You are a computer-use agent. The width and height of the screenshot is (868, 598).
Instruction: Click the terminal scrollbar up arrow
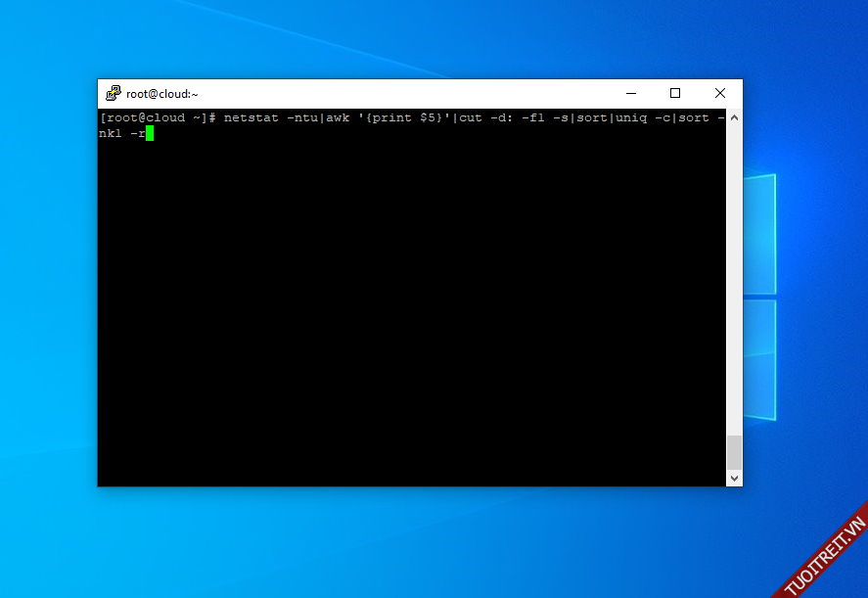point(734,117)
